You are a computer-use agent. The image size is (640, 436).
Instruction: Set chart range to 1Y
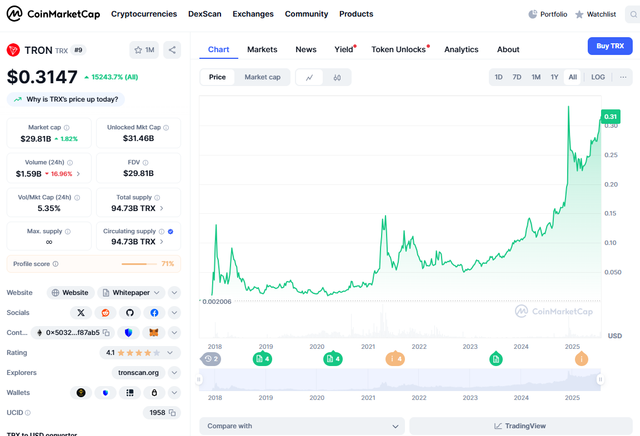coord(554,77)
